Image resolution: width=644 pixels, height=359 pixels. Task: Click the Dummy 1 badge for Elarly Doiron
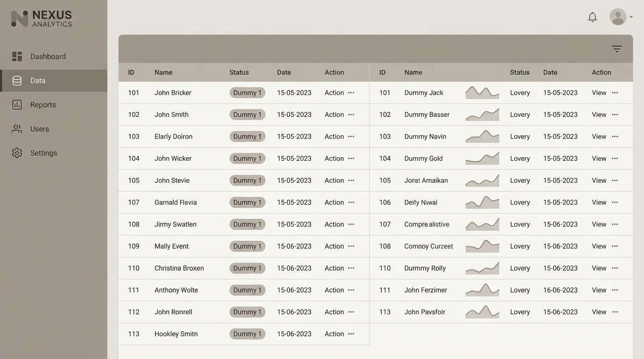[x=247, y=136]
